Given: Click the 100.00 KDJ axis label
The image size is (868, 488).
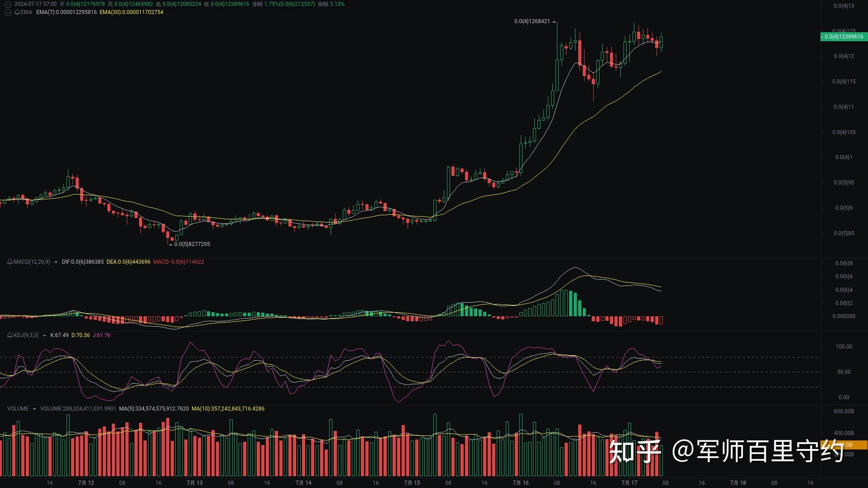Looking at the screenshot, I should coord(844,347).
